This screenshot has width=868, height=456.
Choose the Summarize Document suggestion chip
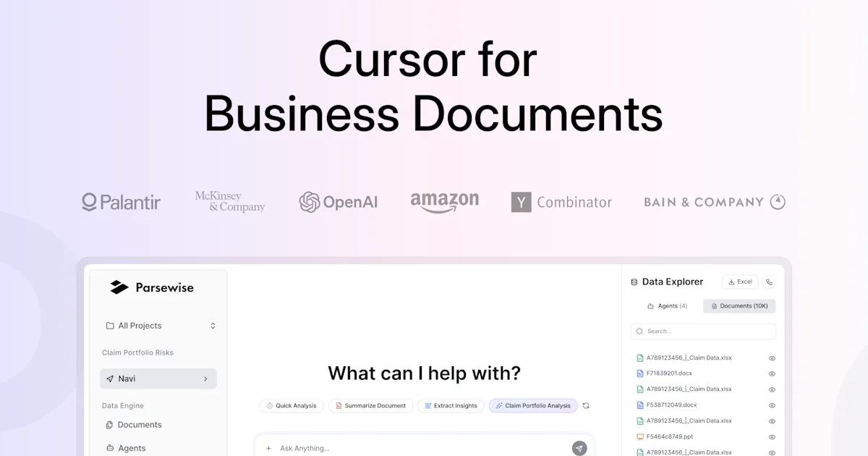click(370, 405)
